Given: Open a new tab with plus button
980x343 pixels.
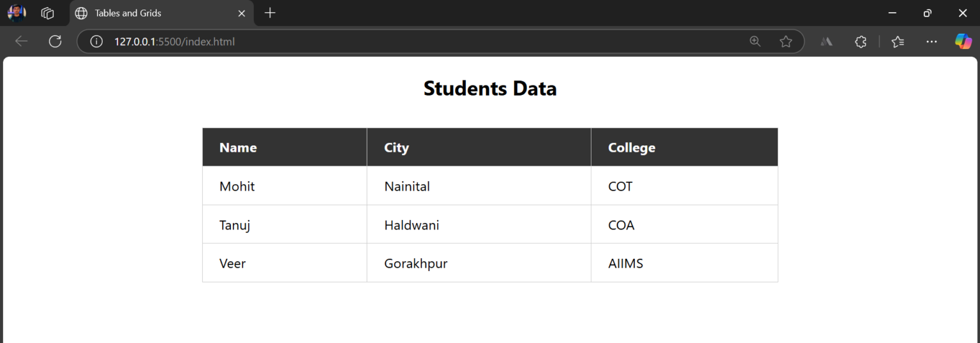Looking at the screenshot, I should click(x=270, y=13).
